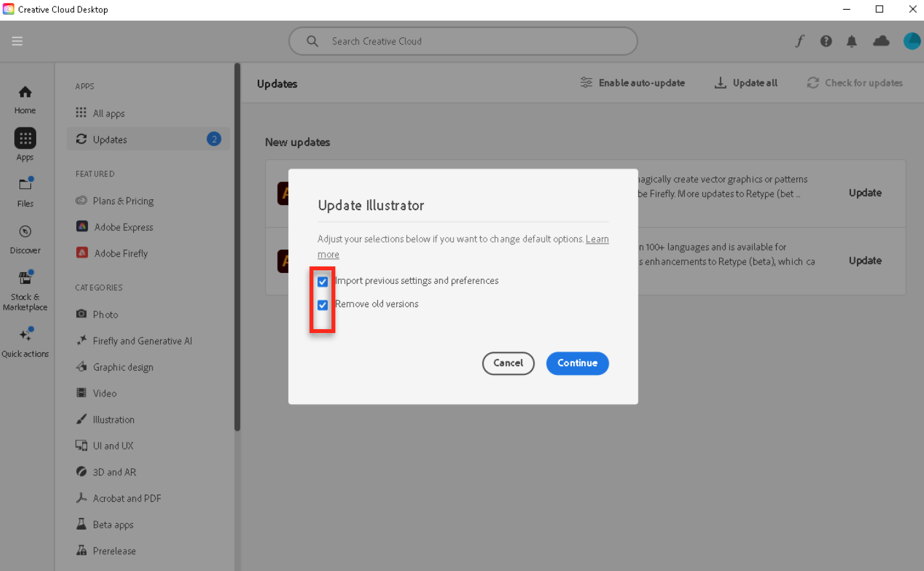Open cloud sync status icon

click(881, 41)
